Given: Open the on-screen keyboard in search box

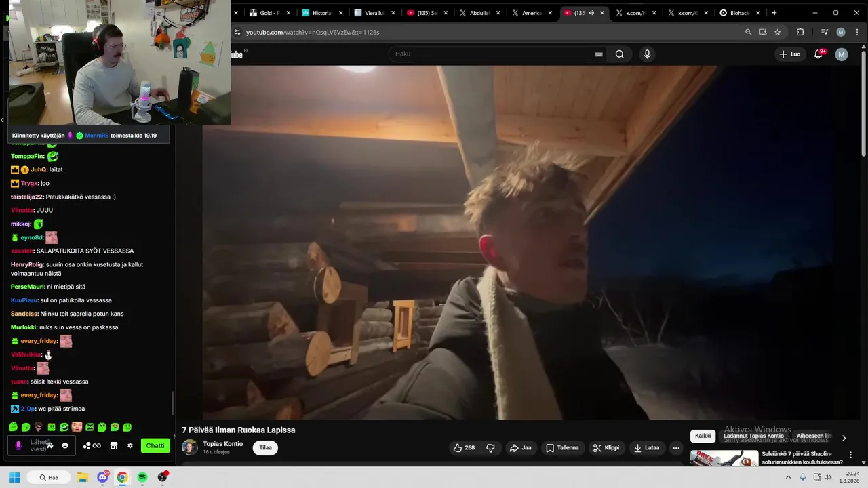Looking at the screenshot, I should [598, 54].
